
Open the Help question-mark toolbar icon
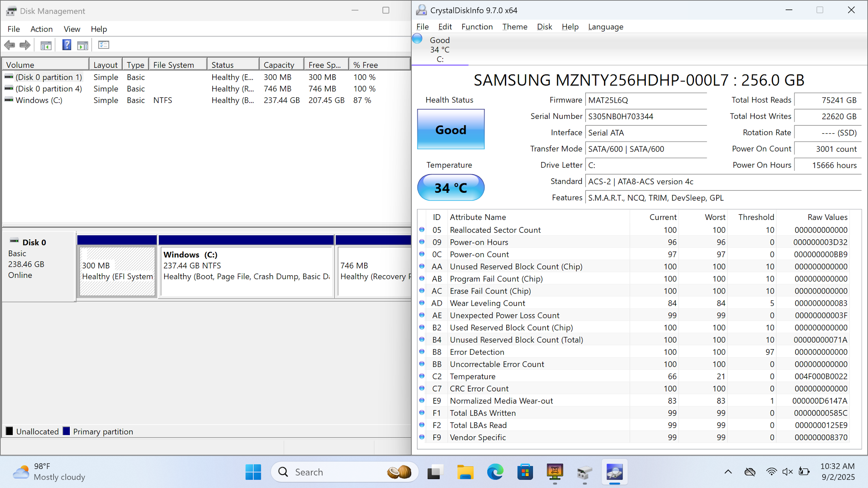click(67, 45)
